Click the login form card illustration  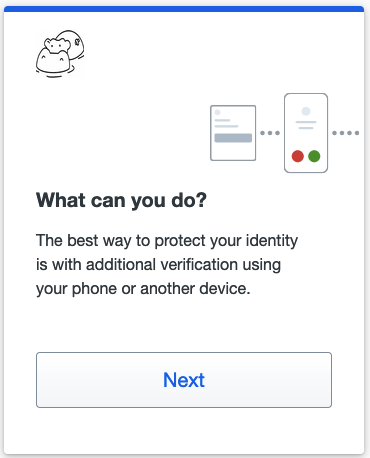coord(233,133)
